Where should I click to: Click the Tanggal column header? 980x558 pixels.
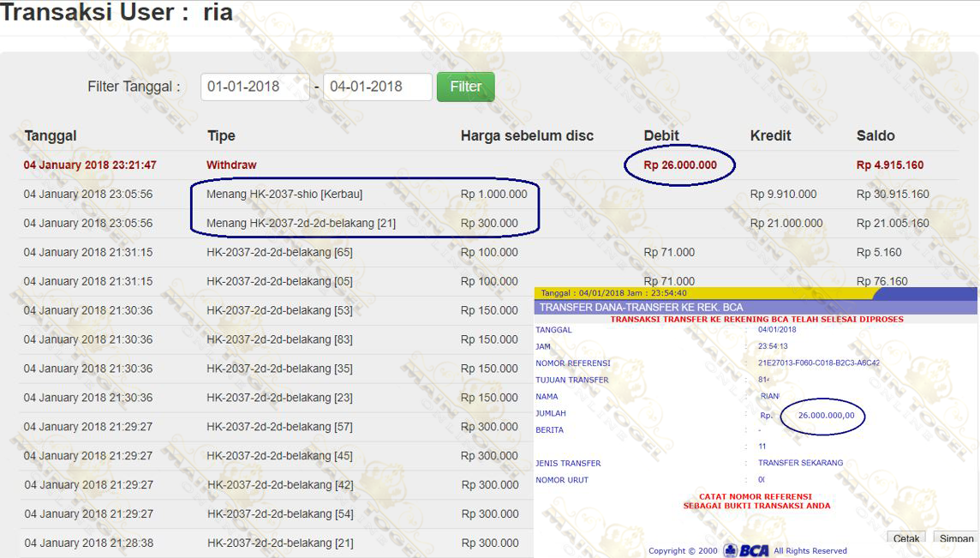[x=51, y=135]
